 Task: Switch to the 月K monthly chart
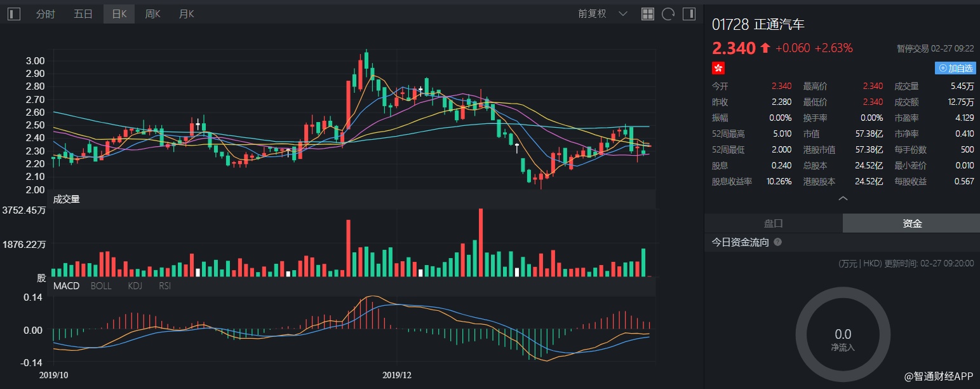pyautogui.click(x=187, y=14)
